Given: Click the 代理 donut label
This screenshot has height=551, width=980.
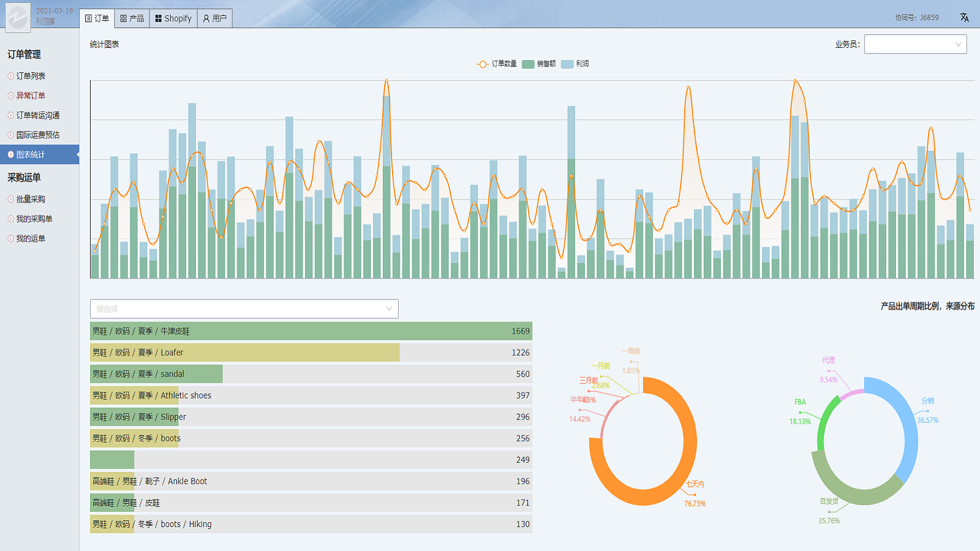Looking at the screenshot, I should tap(829, 361).
